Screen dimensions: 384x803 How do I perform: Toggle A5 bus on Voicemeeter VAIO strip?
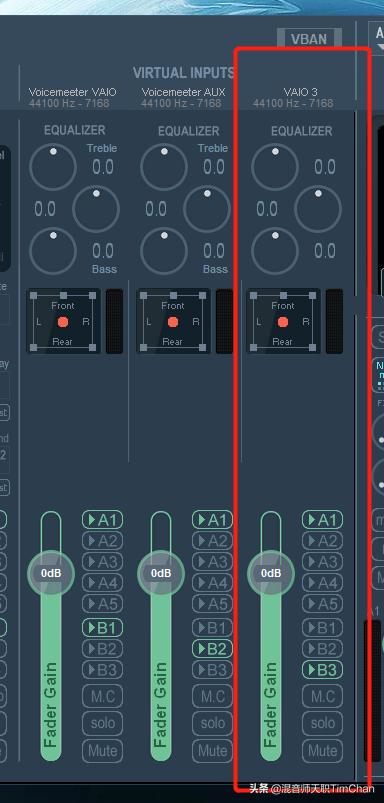point(102,604)
